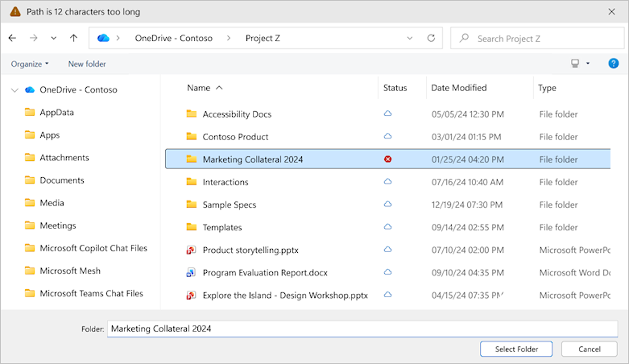The height and width of the screenshot is (364, 629).
Task: Sort by the Date Modified column header
Action: [459, 88]
